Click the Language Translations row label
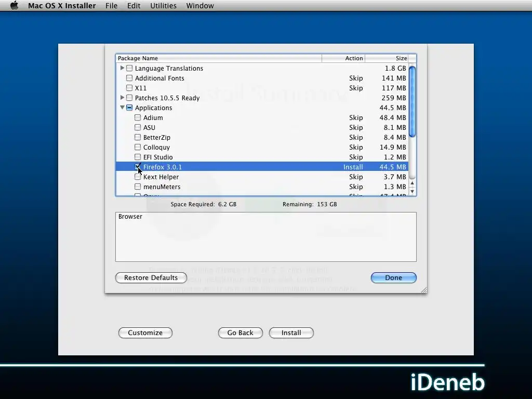The width and height of the screenshot is (532, 399). 169,68
